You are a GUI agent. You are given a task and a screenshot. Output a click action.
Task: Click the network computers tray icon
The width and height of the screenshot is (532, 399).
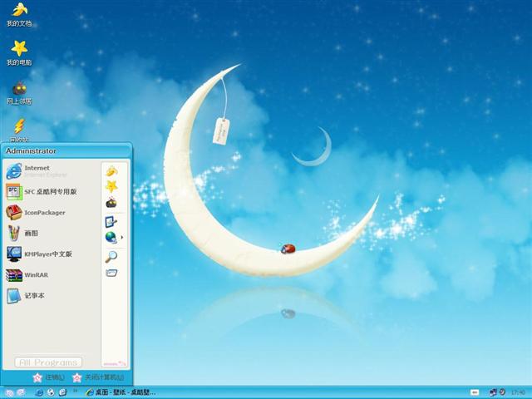[x=493, y=392]
